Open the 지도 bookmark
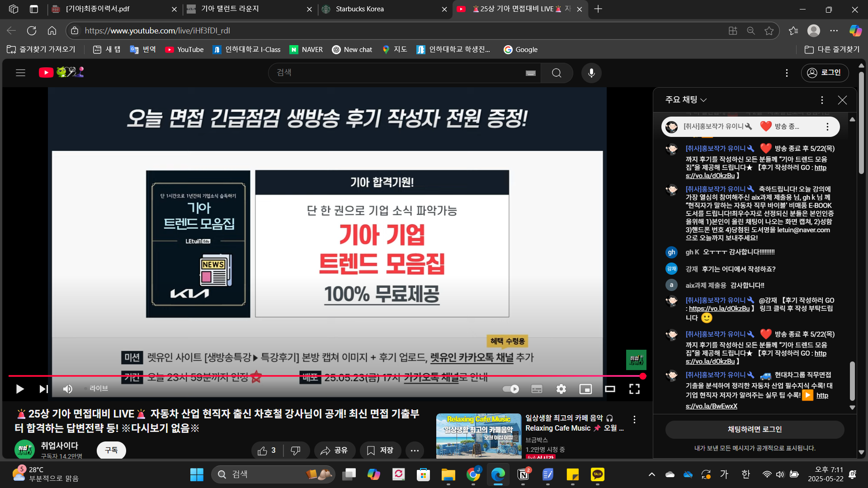Screen dimensions: 868x488 click(395, 50)
